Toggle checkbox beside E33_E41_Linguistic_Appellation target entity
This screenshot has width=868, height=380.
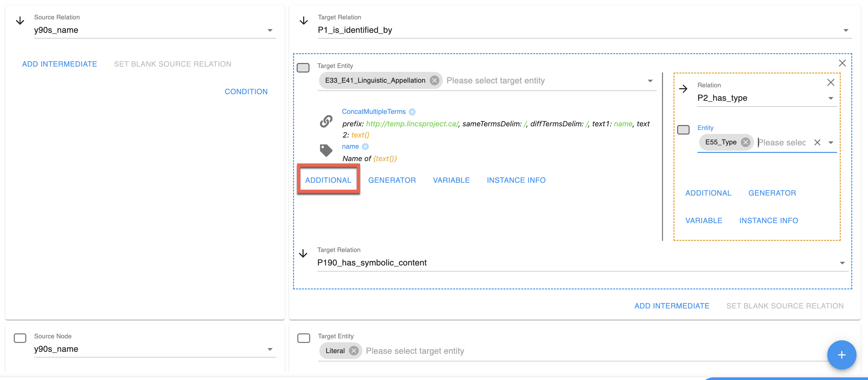tap(303, 68)
